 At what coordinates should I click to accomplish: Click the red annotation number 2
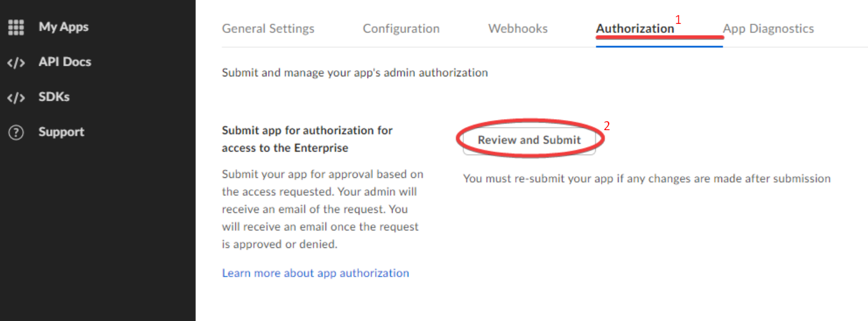[607, 125]
